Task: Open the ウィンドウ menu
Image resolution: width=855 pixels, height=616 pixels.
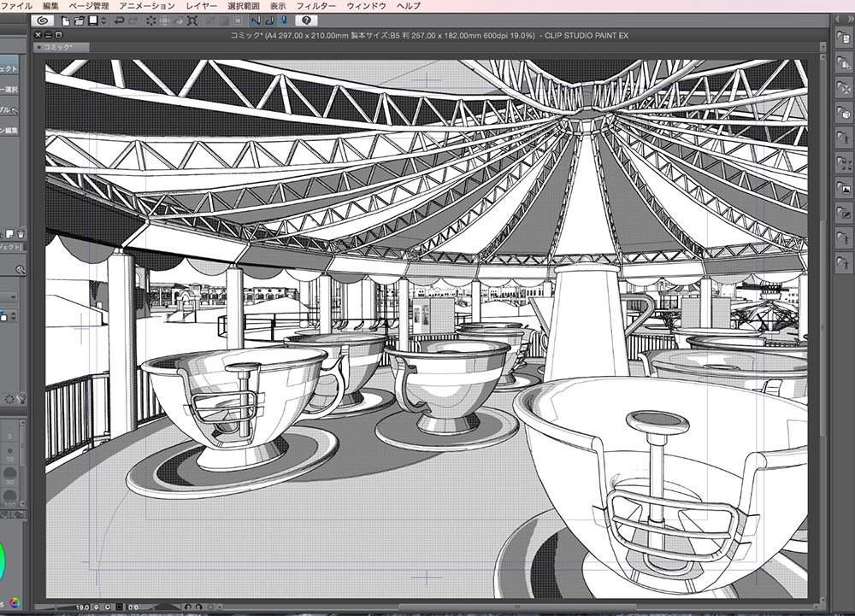Action: click(x=366, y=6)
